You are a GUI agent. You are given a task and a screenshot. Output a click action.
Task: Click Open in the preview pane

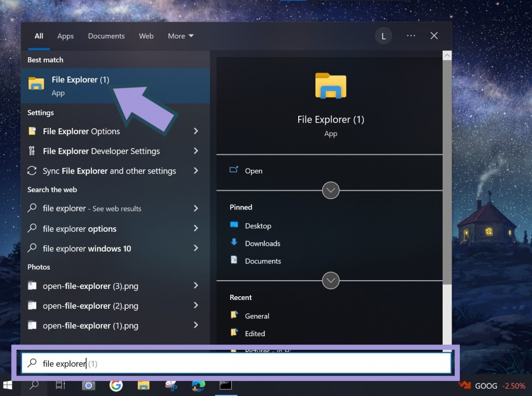point(254,171)
